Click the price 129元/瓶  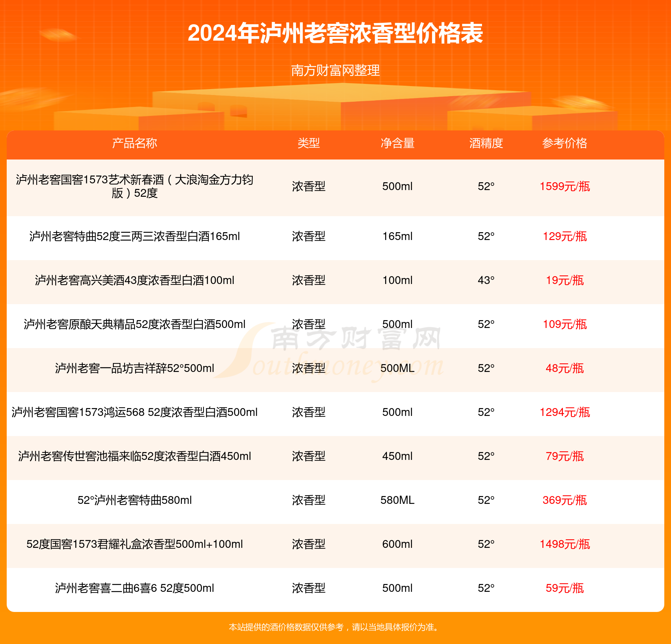point(565,236)
